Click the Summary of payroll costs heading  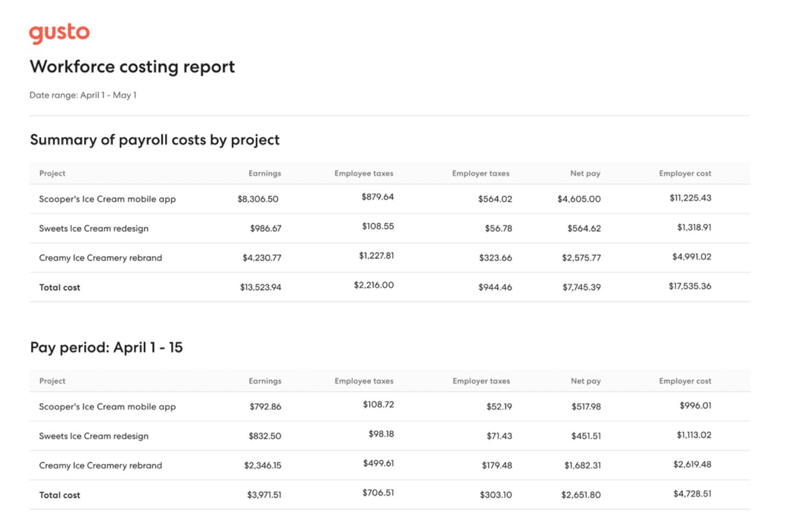pos(155,139)
